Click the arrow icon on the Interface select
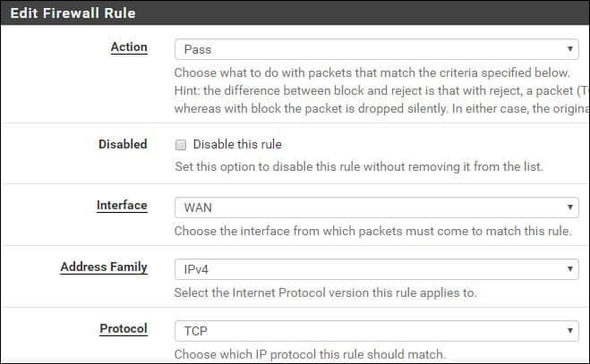Viewport: 590px width, 364px height. click(x=570, y=207)
